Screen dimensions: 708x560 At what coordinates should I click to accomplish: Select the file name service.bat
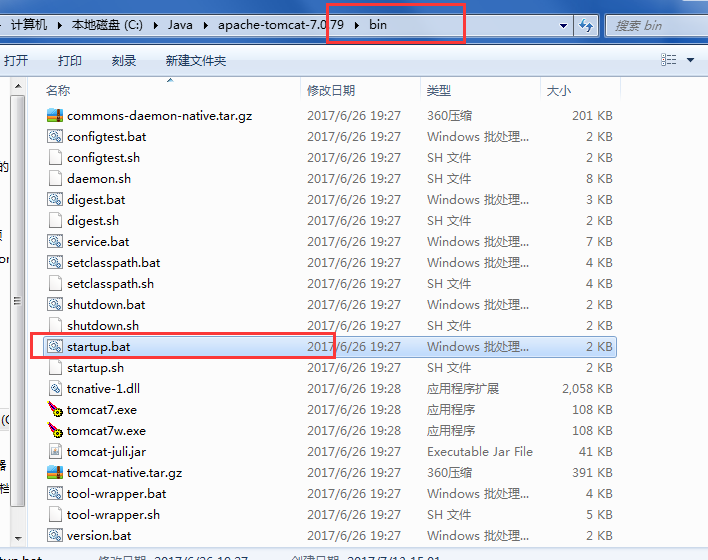pos(98,242)
